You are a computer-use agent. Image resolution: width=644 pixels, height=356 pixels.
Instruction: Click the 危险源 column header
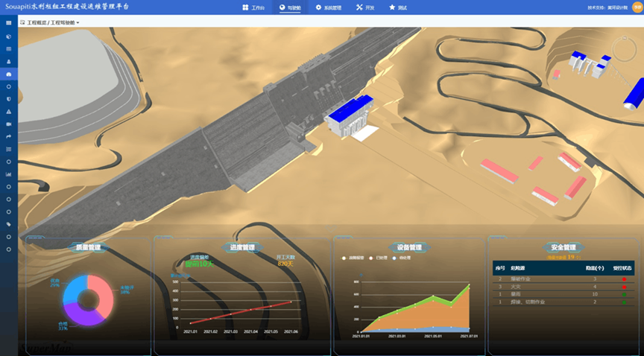517,268
